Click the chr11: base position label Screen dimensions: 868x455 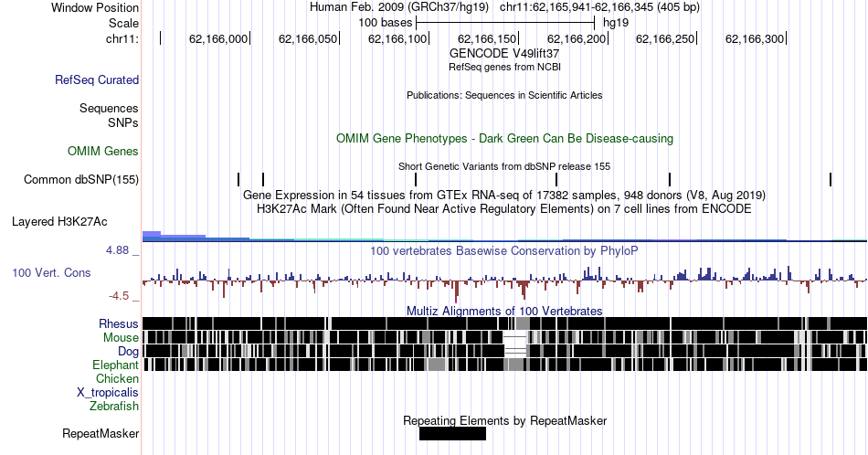[122, 38]
